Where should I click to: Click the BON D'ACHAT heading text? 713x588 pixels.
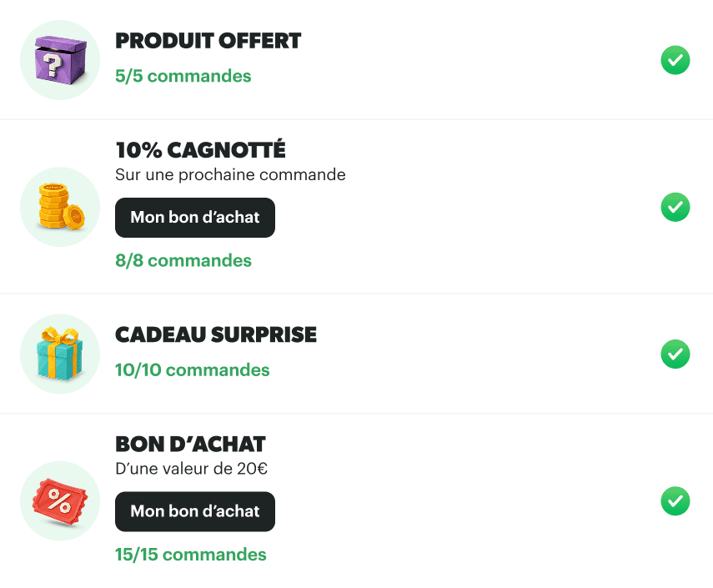click(x=188, y=444)
